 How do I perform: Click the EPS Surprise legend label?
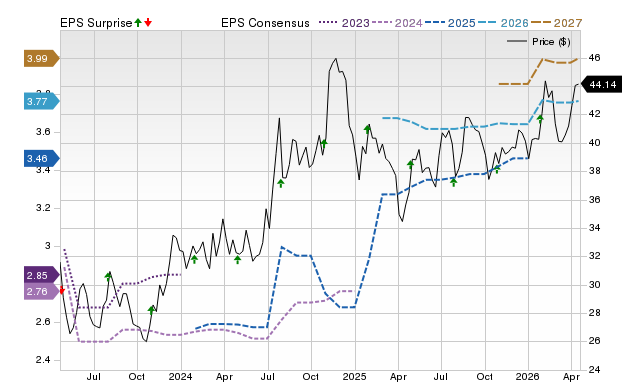tap(96, 23)
